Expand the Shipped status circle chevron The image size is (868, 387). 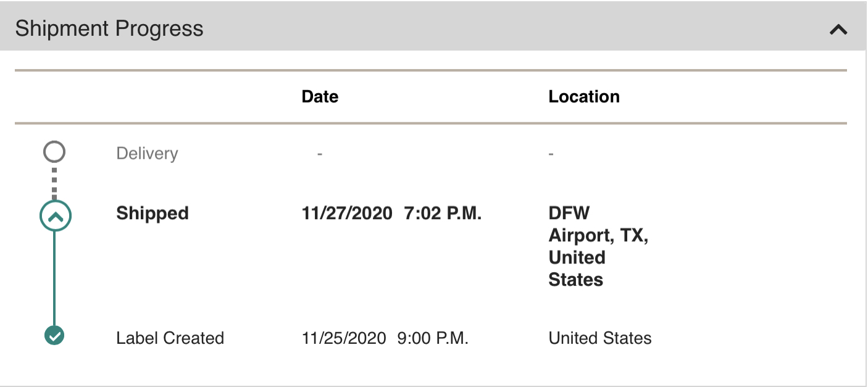point(55,216)
